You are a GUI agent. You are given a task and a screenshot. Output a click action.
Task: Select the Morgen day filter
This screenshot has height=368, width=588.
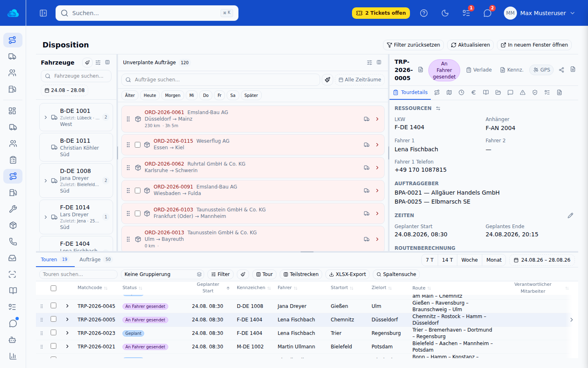pos(173,95)
